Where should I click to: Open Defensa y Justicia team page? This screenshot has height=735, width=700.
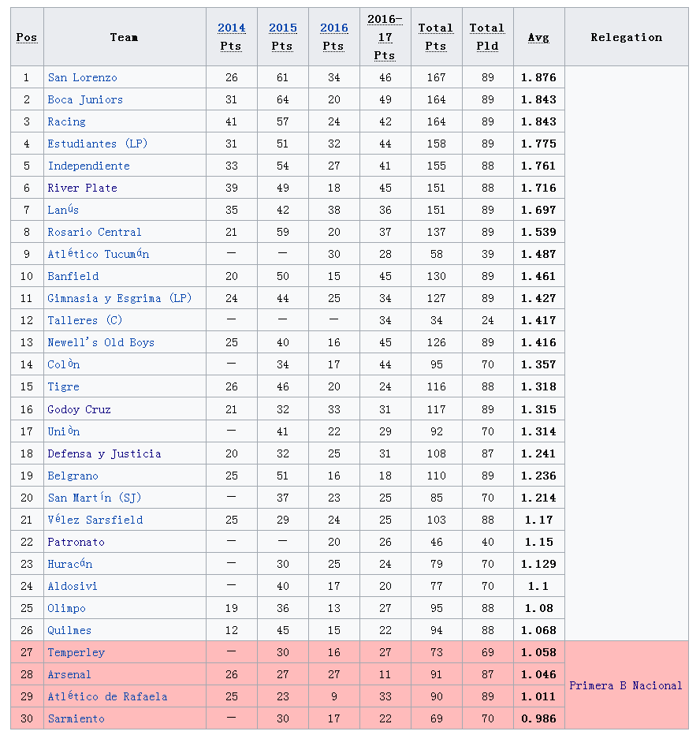[104, 453]
